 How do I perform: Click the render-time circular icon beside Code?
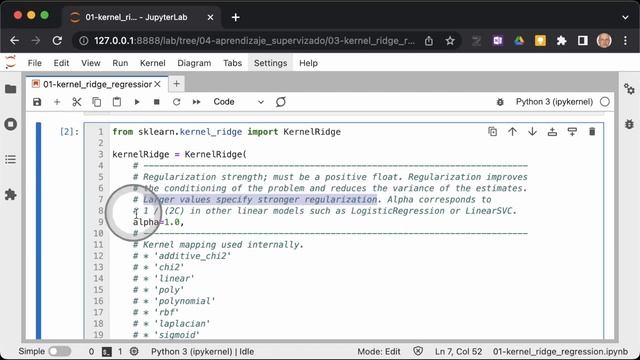[x=281, y=102]
